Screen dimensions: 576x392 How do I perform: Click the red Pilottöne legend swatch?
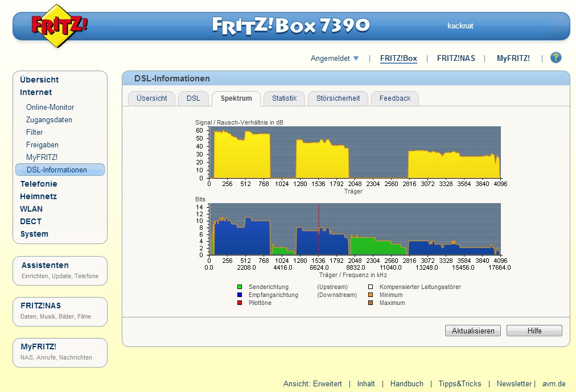click(240, 303)
